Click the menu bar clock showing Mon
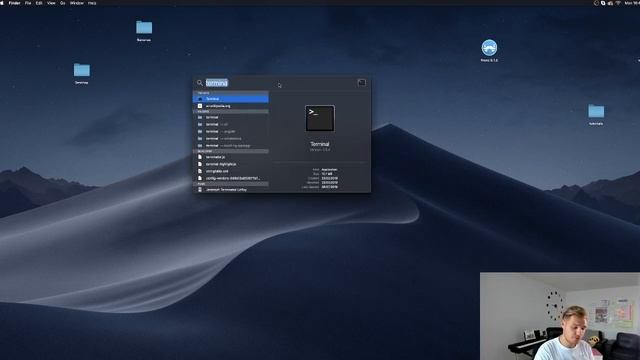Image resolution: width=640 pixels, height=360 pixels. point(632,3)
